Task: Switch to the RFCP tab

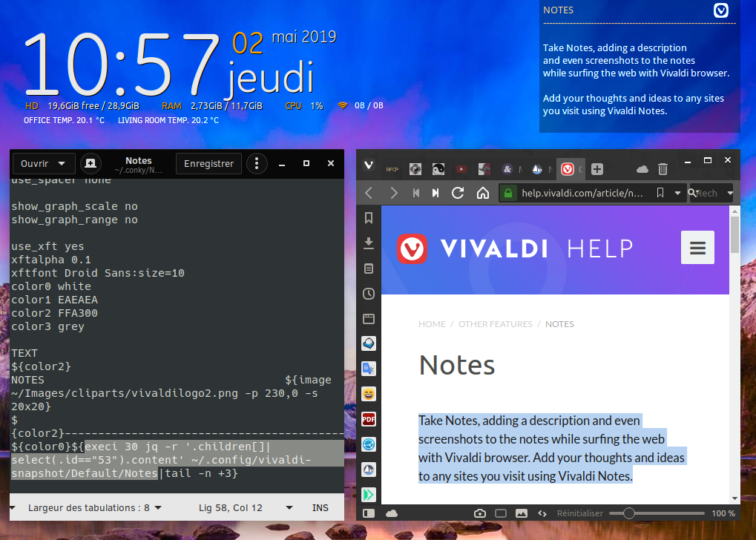Action: tap(392, 169)
